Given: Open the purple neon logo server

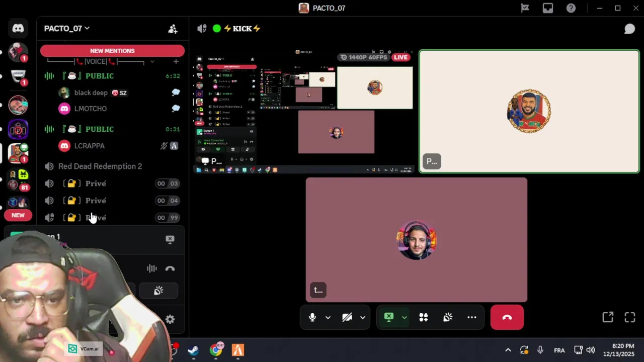Looking at the screenshot, I should [18, 130].
